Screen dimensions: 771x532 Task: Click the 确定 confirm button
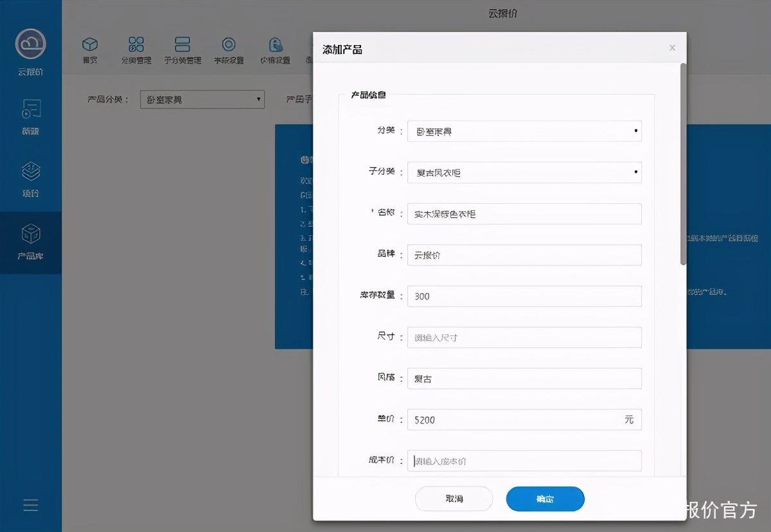point(545,499)
